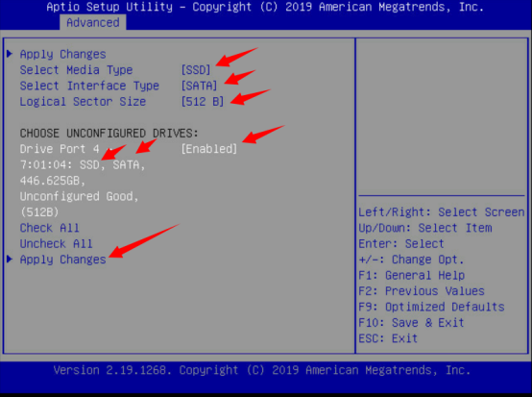The image size is (532, 397).
Task: Click the F2: Previous Values hint
Action: tap(422, 291)
